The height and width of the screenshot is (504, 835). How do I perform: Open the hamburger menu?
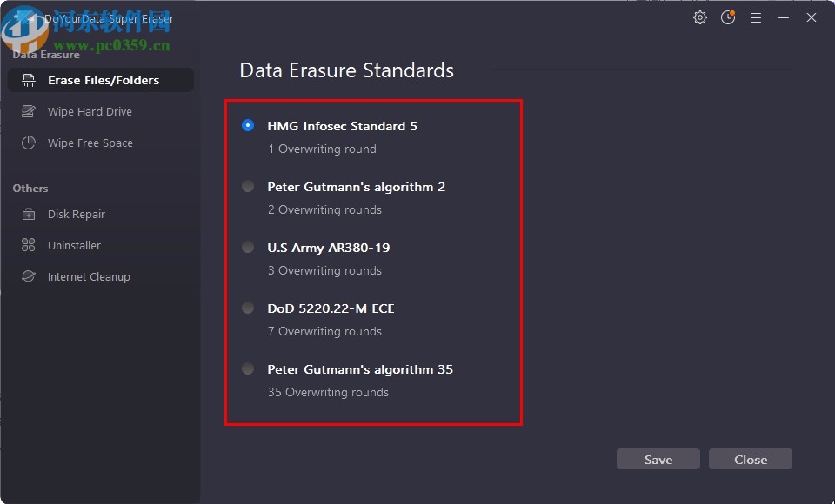coord(756,17)
